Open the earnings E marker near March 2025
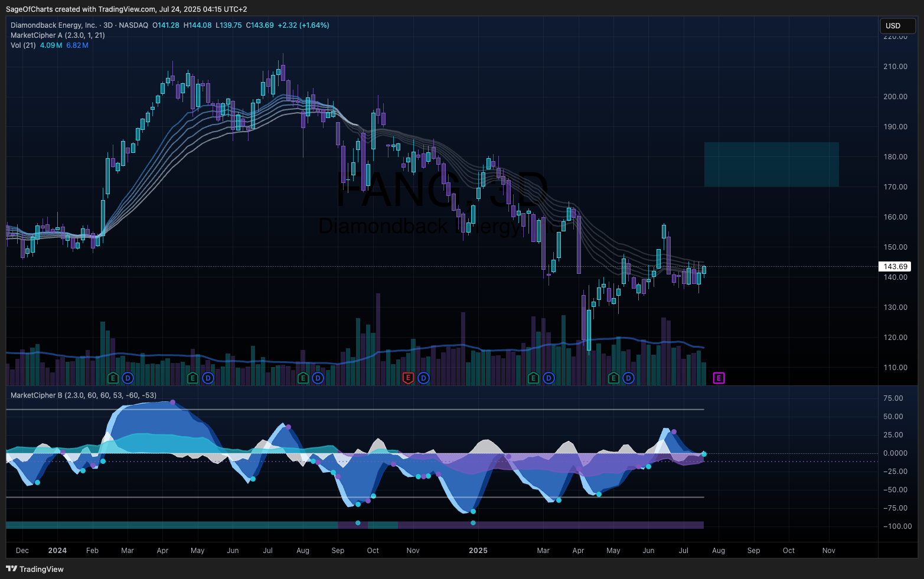This screenshot has height=579, width=924. coord(533,378)
